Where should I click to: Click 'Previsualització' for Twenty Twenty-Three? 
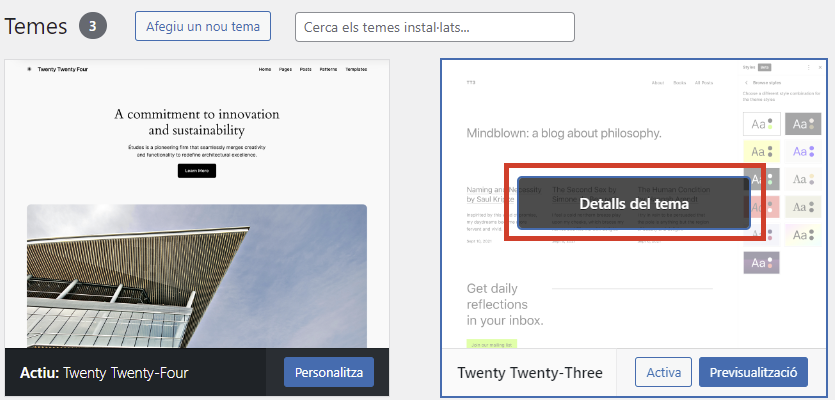753,372
